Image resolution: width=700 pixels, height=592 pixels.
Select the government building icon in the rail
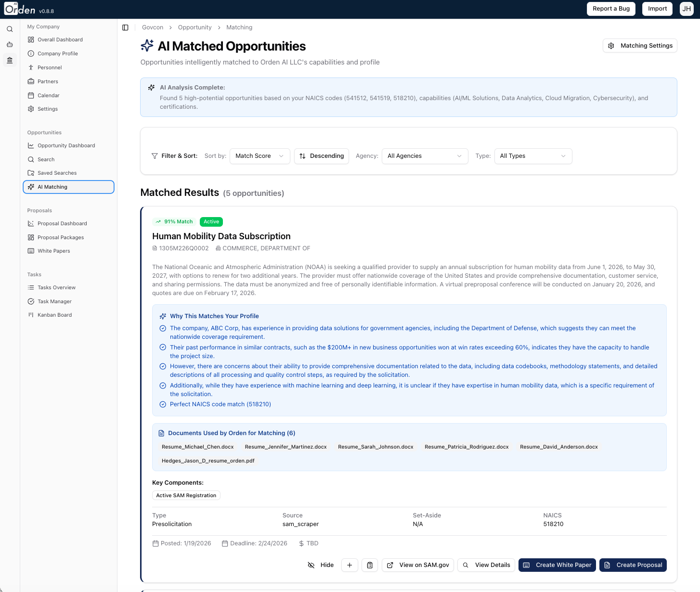tap(10, 60)
